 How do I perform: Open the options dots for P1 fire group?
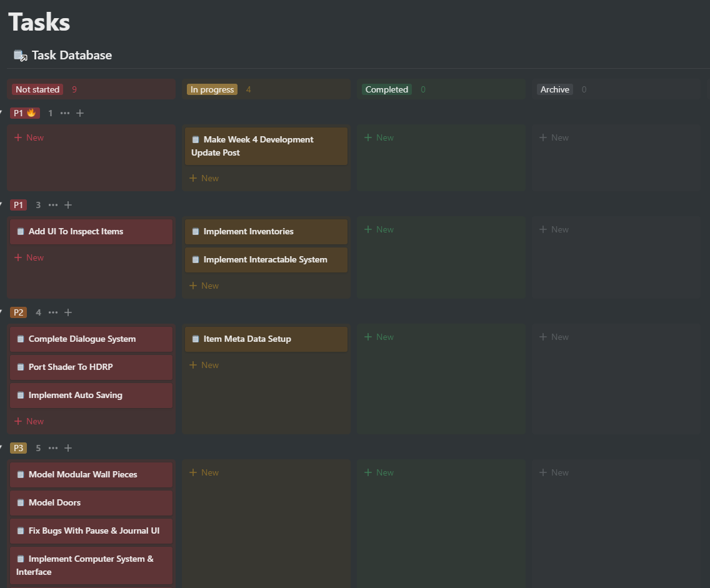click(65, 113)
